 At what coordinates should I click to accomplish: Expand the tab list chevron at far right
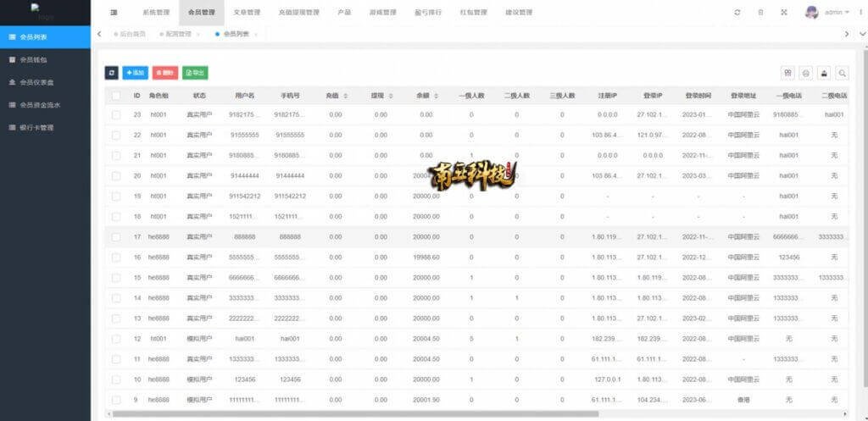(849, 34)
